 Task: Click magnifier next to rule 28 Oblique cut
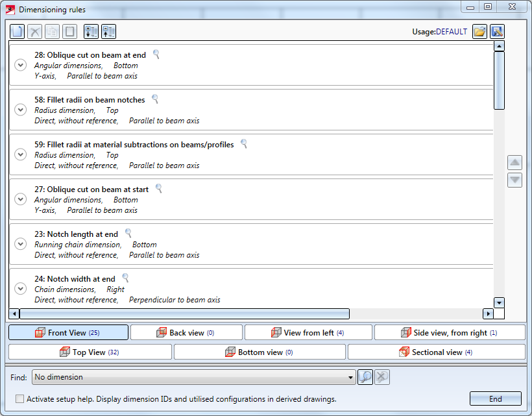pyautogui.click(x=156, y=55)
